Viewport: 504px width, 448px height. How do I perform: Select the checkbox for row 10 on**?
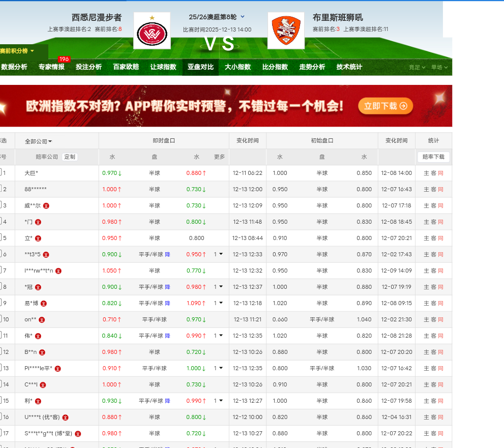pos(1,319)
